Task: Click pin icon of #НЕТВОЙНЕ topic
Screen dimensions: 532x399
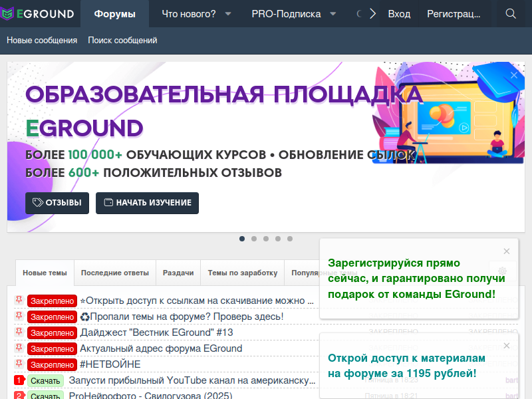Action: tap(19, 363)
